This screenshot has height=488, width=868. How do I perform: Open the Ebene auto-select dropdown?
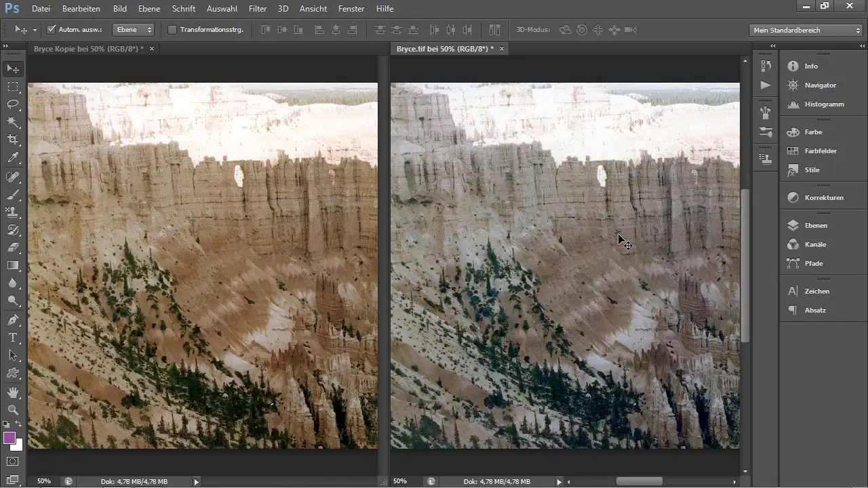(x=134, y=30)
